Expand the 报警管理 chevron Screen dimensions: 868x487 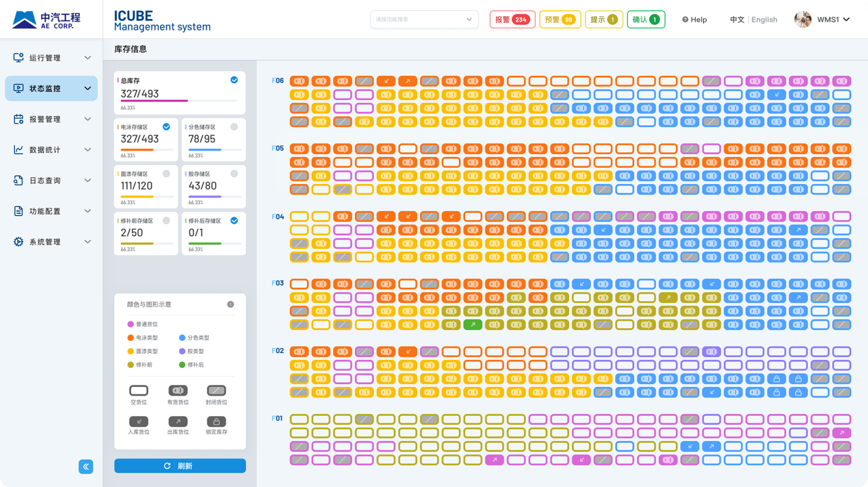87,119
